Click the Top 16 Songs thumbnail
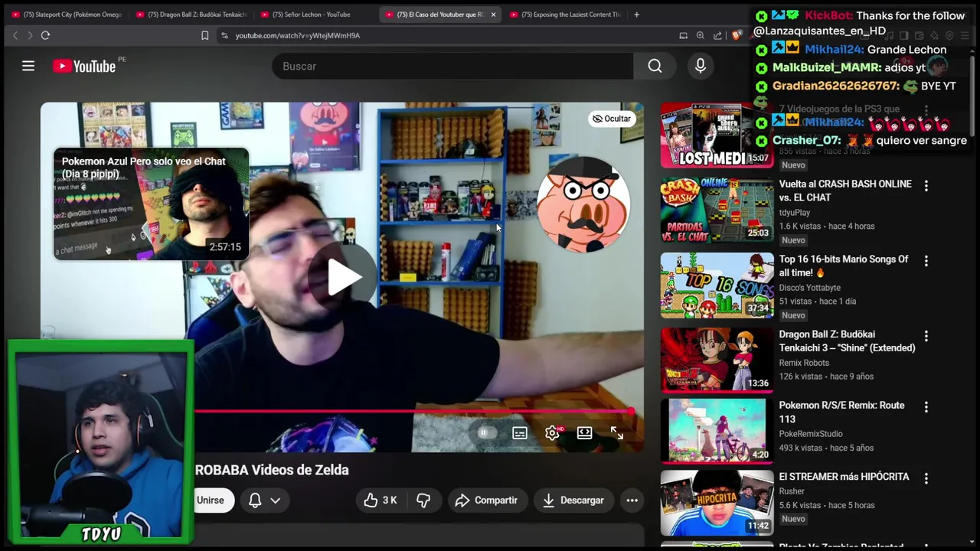Screen dimensions: 980x551 click(x=717, y=285)
